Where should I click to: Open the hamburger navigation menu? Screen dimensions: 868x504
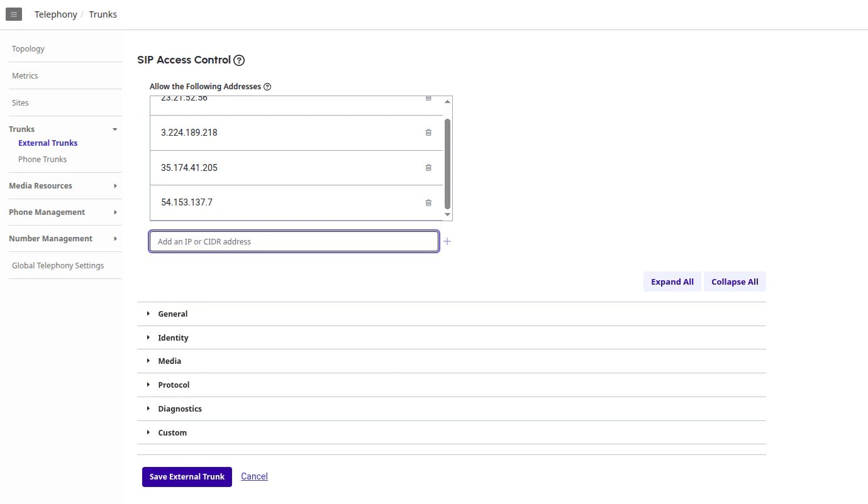click(x=14, y=14)
